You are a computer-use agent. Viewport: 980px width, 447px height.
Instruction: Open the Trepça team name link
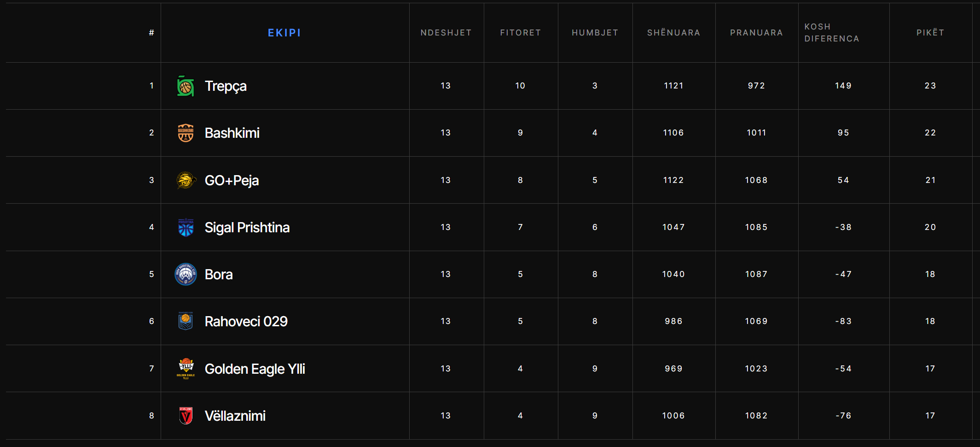tap(226, 86)
